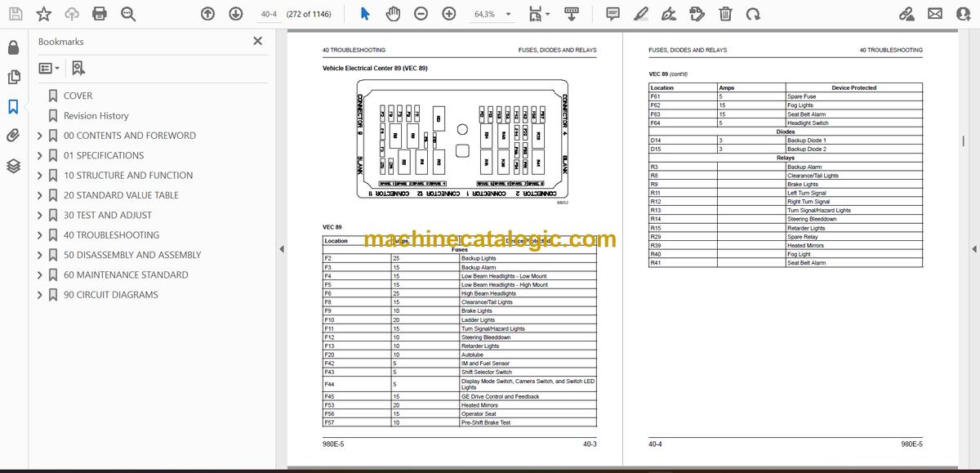Click the page number field showing 40-4

[x=269, y=14]
